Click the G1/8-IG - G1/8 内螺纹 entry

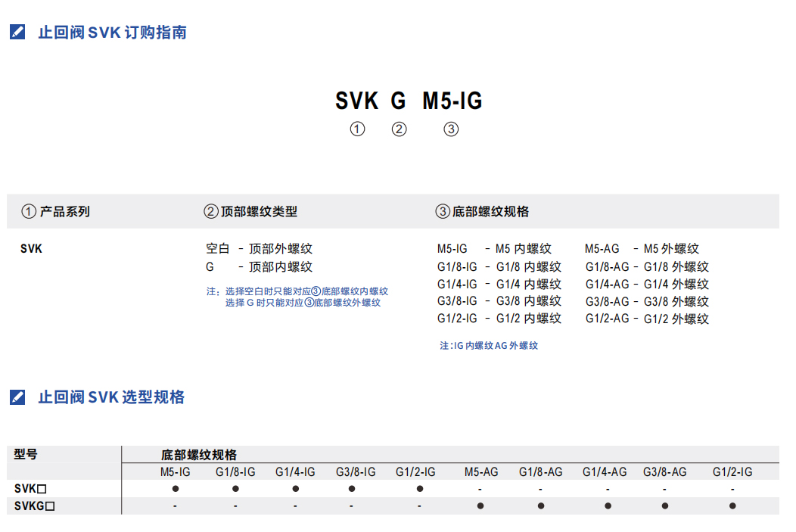(499, 266)
